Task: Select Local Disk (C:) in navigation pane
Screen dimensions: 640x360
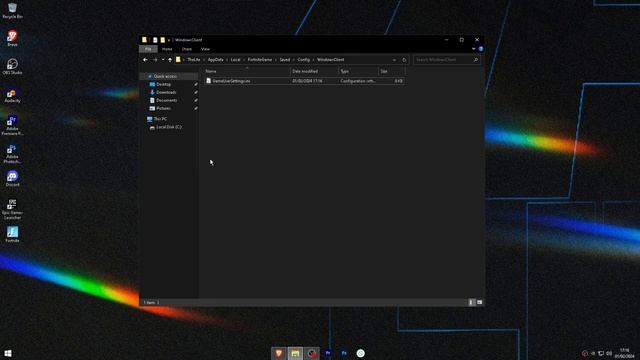Action: pyautogui.click(x=169, y=127)
